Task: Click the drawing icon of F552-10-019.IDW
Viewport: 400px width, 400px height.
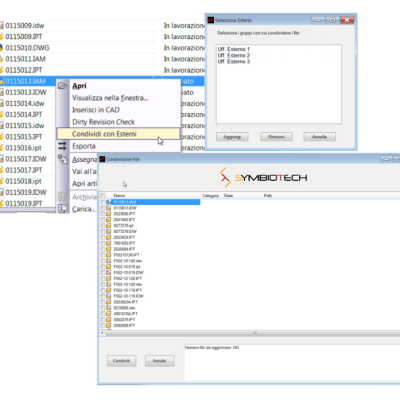Action: coord(108,272)
